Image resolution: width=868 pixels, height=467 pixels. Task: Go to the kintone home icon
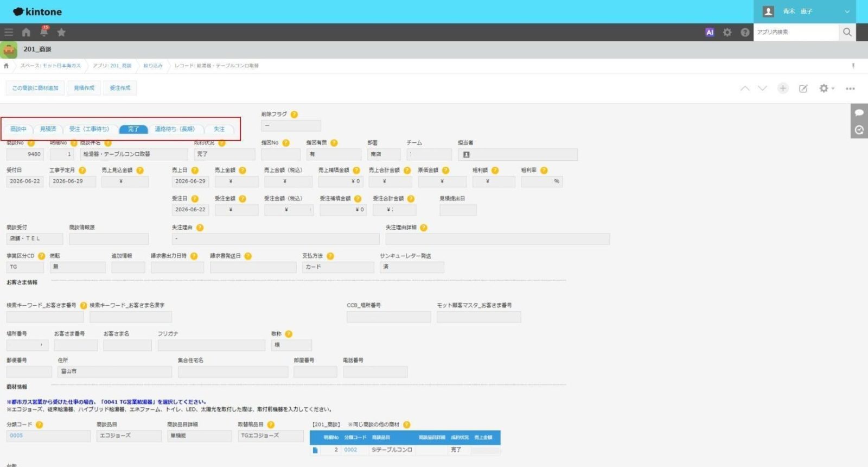(x=26, y=32)
